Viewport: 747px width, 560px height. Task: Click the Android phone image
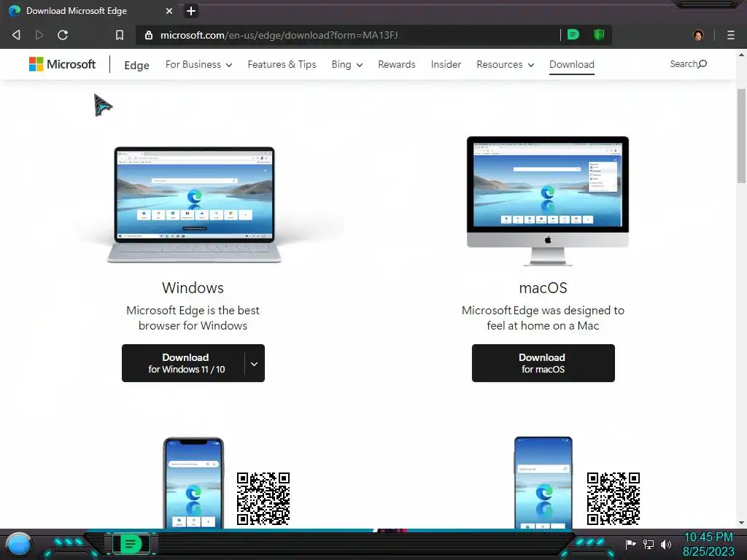(x=543, y=483)
